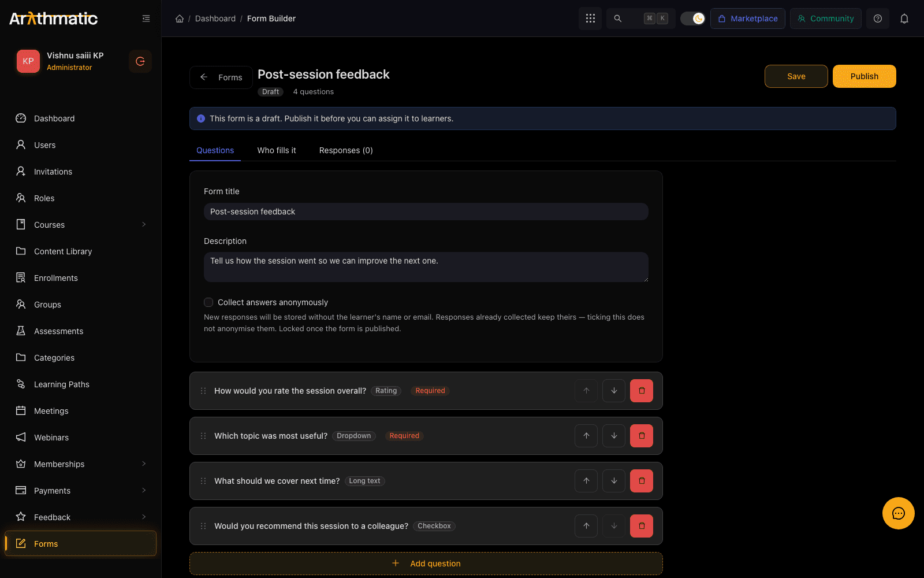This screenshot has height=578, width=924.
Task: Open the search box in the header
Action: tap(641, 18)
